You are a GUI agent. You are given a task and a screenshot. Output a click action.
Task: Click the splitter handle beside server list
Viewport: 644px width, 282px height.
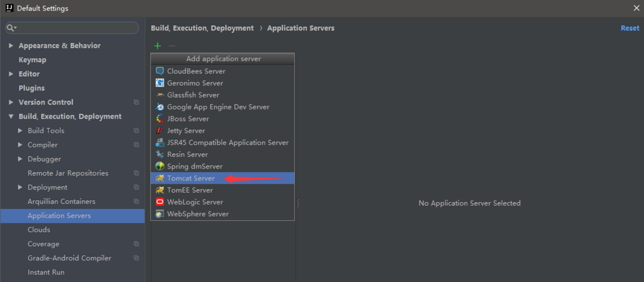pyautogui.click(x=298, y=203)
